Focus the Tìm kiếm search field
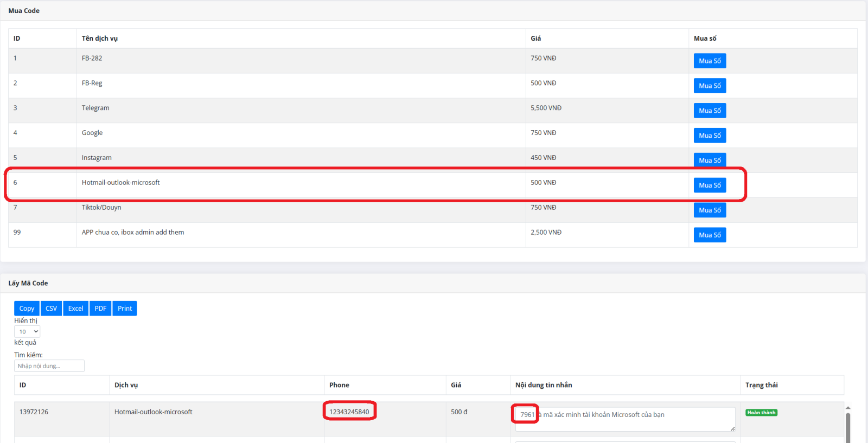Screen dimensions: 868x443 (49, 366)
